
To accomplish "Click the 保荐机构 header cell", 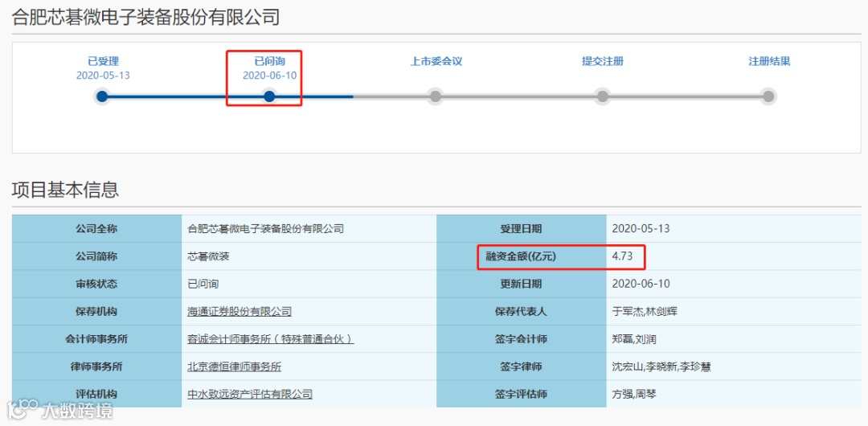I will 97,311.
